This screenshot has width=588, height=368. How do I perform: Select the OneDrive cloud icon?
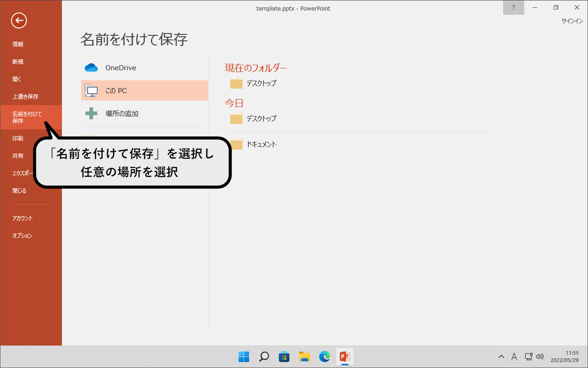[x=91, y=68]
